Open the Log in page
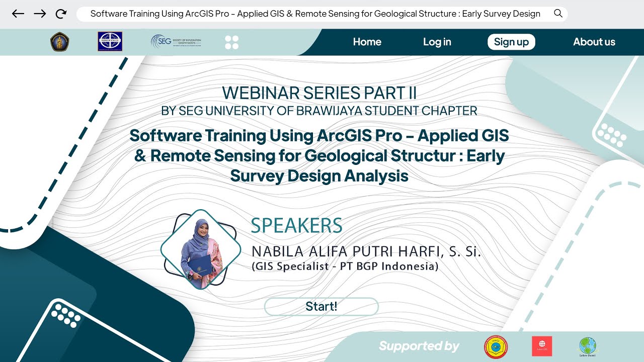Viewport: 644px width, 362px height. point(437,42)
